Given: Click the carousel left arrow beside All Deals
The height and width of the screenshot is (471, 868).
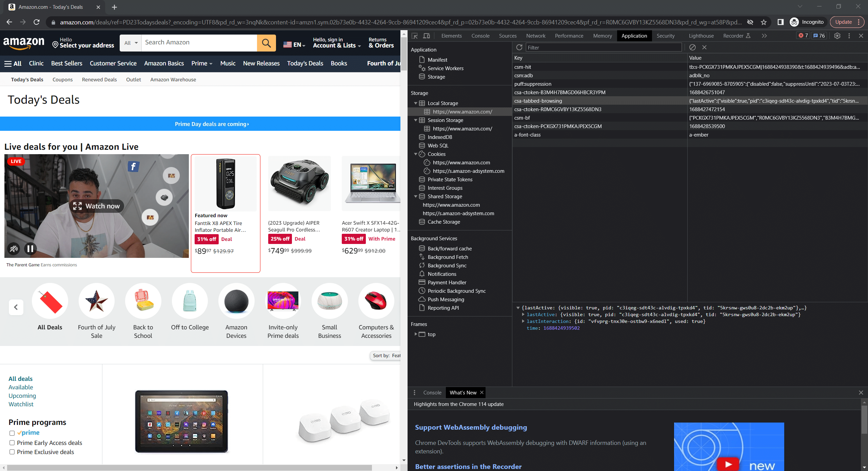Looking at the screenshot, I should 16,307.
